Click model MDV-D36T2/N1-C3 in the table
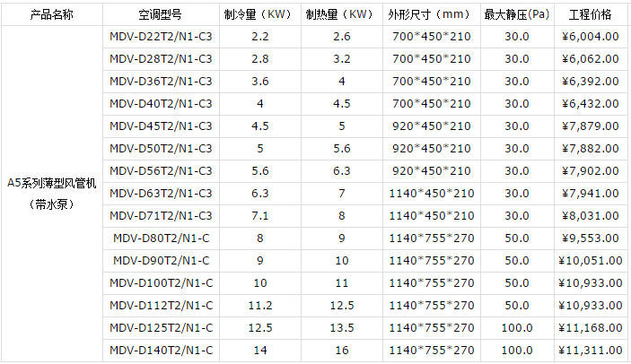Image resolution: width=631 pixels, height=364 pixels. pyautogui.click(x=161, y=82)
